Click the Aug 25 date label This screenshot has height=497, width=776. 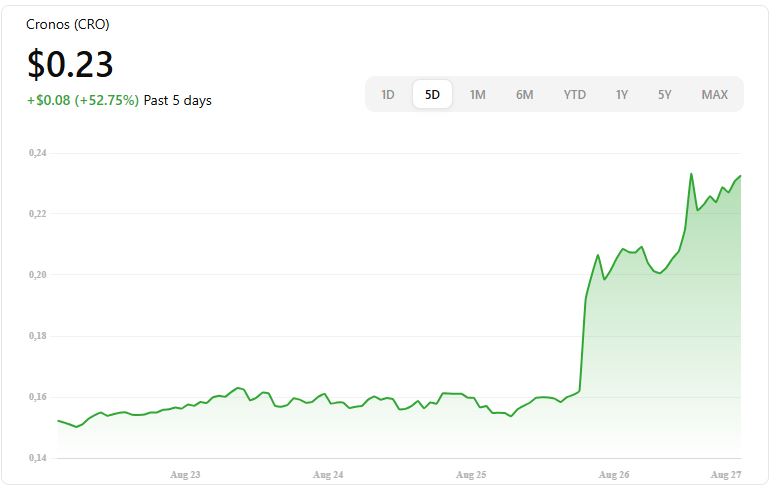coord(471,474)
